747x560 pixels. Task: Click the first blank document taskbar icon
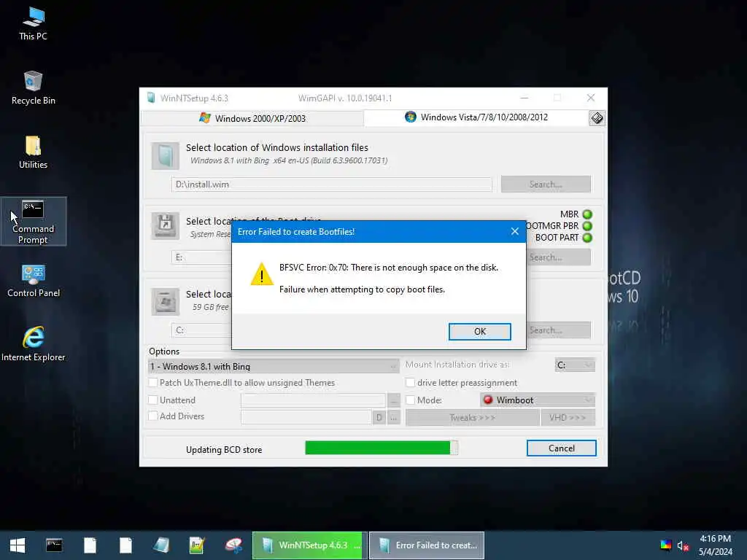pos(90,545)
